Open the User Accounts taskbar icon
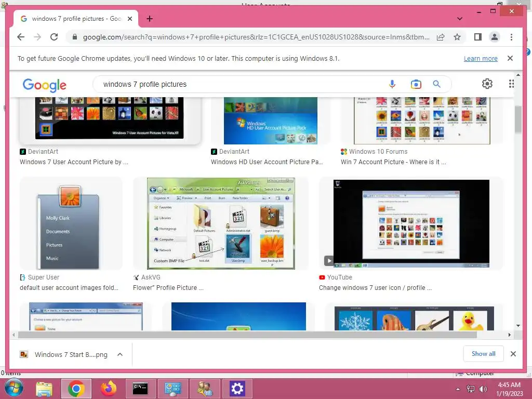 tap(205, 389)
